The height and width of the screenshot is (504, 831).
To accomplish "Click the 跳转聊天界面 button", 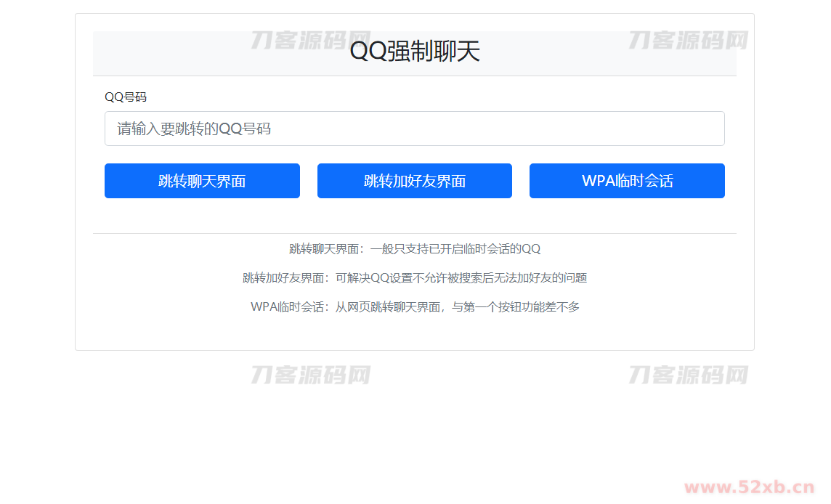I will (x=202, y=181).
